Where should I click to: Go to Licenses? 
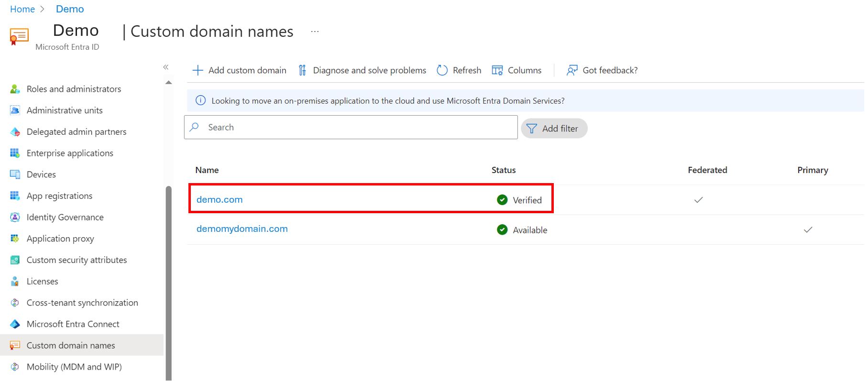click(43, 282)
